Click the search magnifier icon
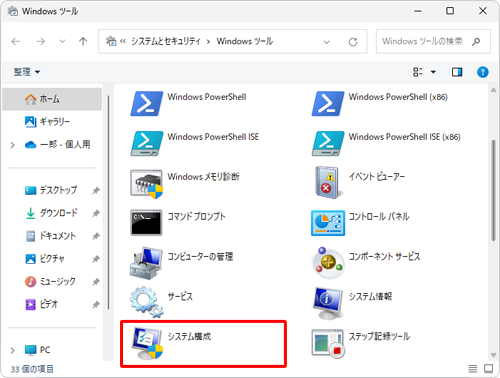Viewport: 500px width, 378px height. coord(476,42)
